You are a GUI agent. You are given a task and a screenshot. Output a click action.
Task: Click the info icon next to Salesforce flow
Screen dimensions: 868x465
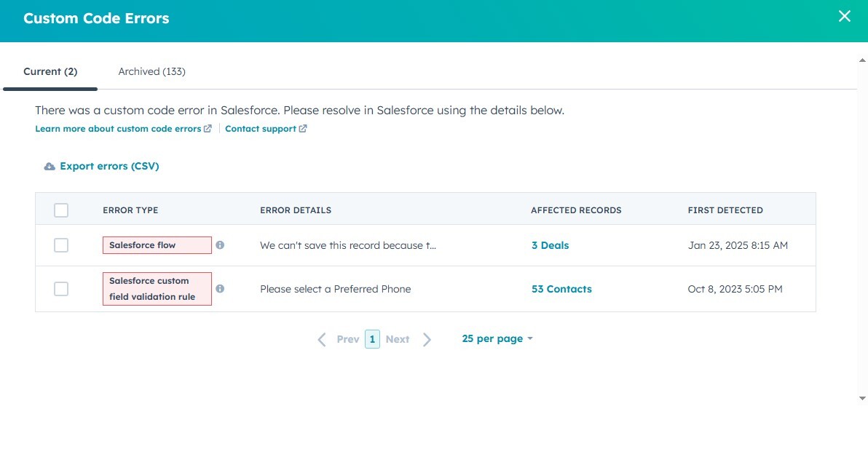click(x=220, y=245)
